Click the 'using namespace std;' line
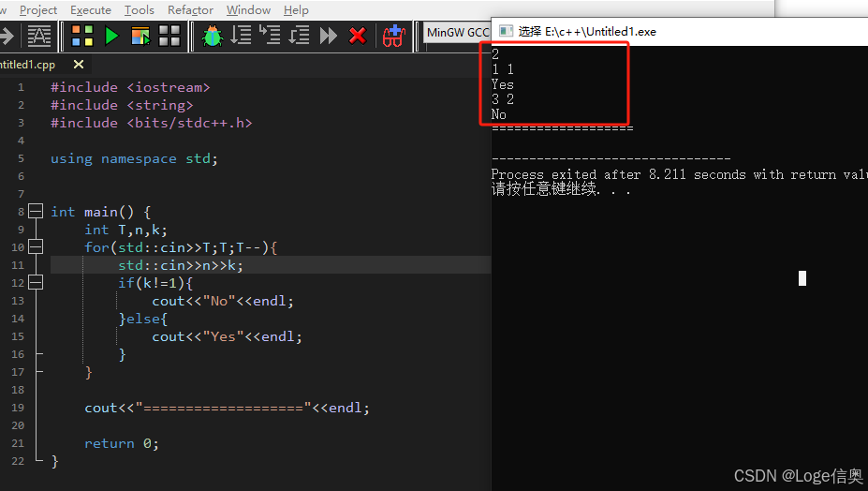This screenshot has height=491, width=868. tap(135, 158)
